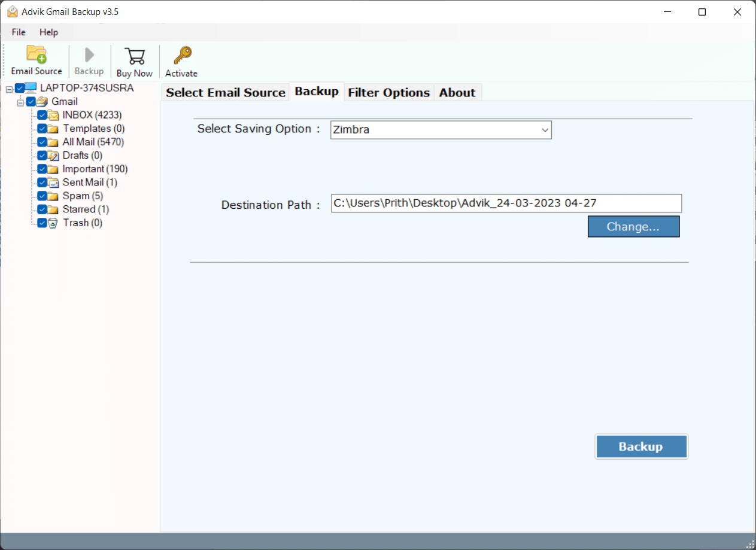Select the Templates (0) label

tap(93, 129)
